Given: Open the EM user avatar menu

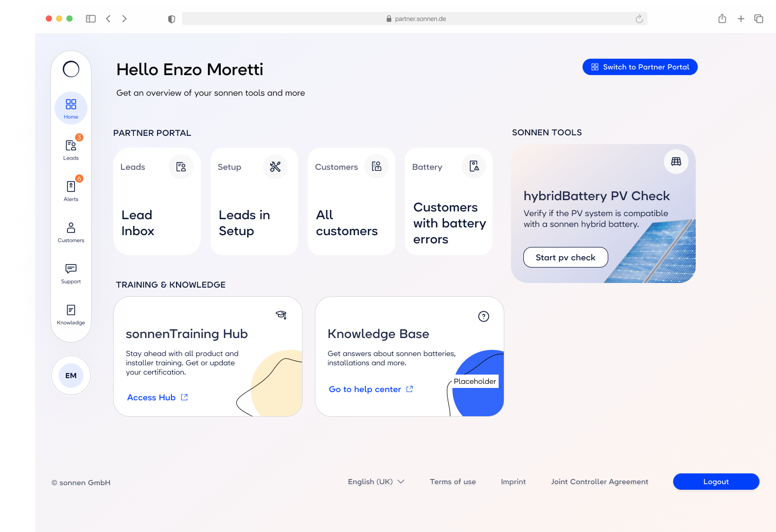Looking at the screenshot, I should (71, 376).
